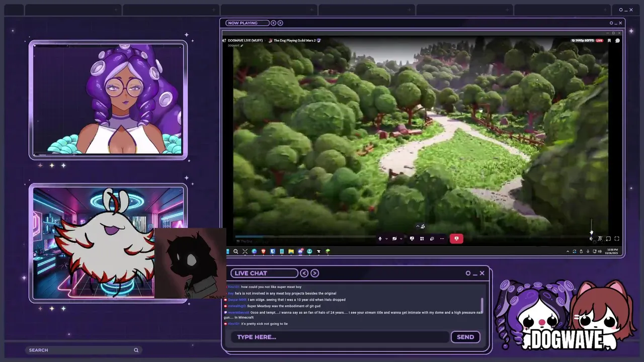Open microphone options dropdown arrow

coord(386,238)
